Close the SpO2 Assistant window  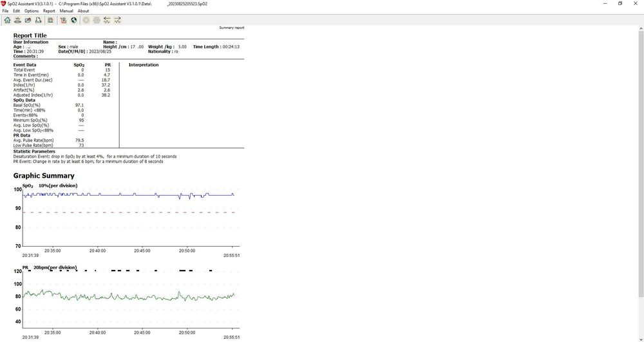(636, 4)
